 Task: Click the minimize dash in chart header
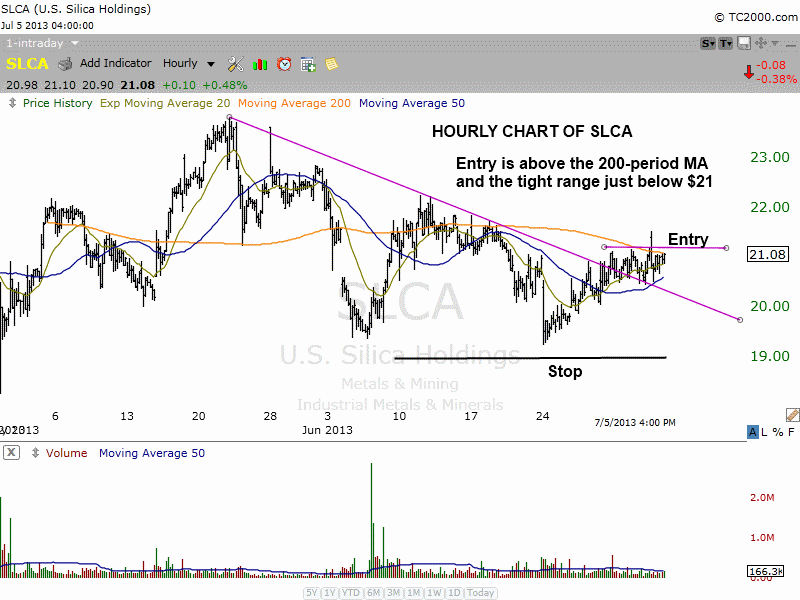coord(792,44)
